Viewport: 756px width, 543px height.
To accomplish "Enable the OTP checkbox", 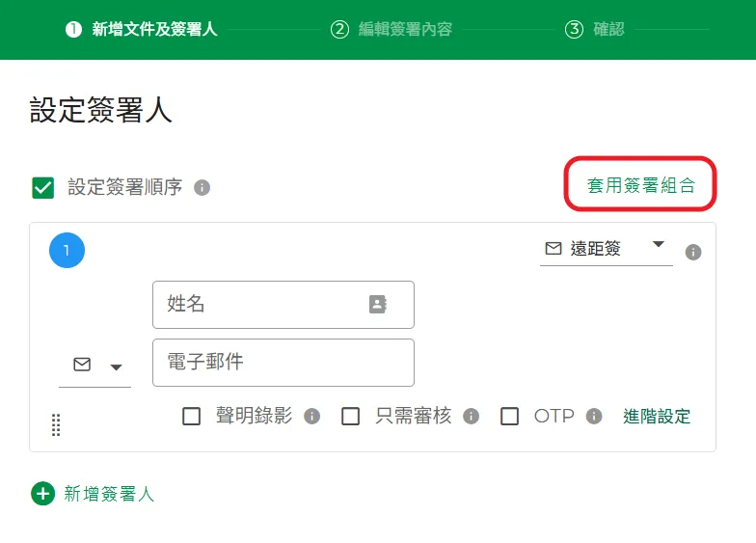I will [x=509, y=417].
